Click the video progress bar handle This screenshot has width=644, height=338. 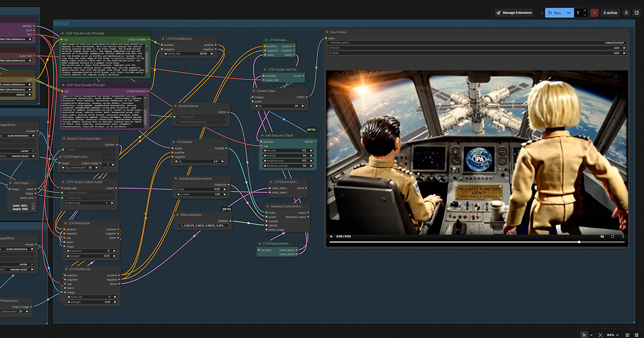(579, 242)
